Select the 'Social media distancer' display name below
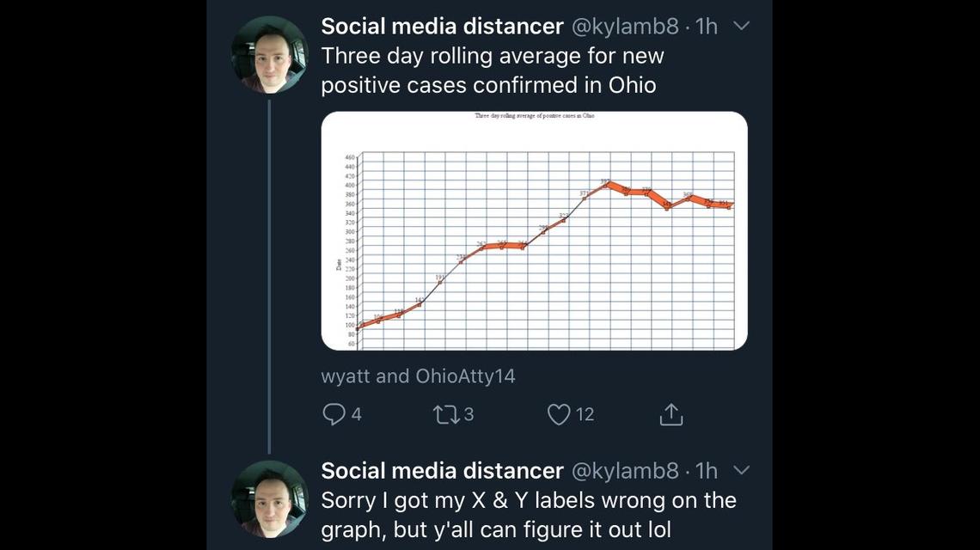The height and width of the screenshot is (550, 980). [440, 470]
